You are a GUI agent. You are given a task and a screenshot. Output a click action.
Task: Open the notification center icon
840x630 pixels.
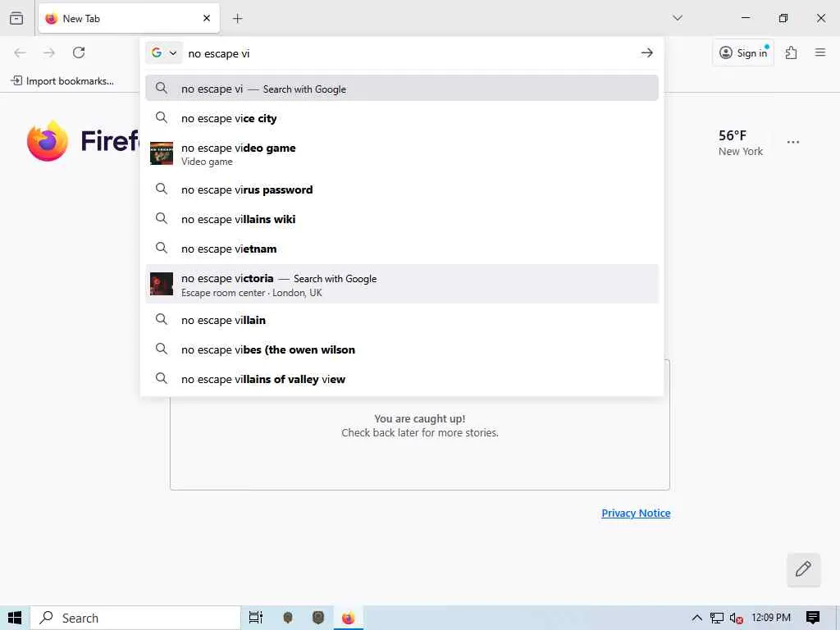point(813,618)
